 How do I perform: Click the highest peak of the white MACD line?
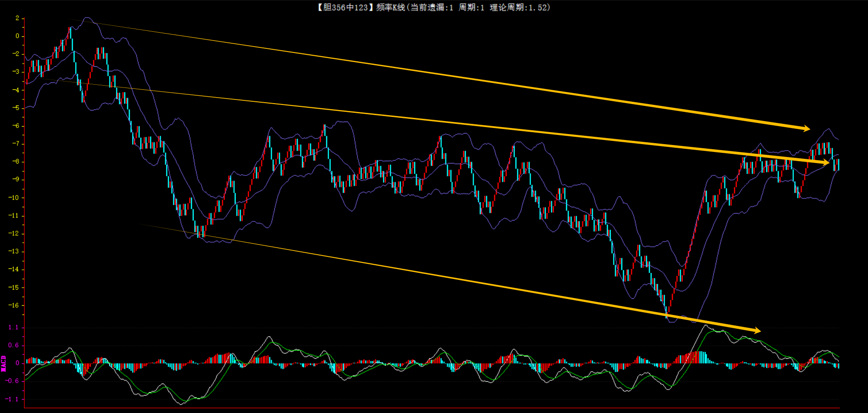pos(706,326)
